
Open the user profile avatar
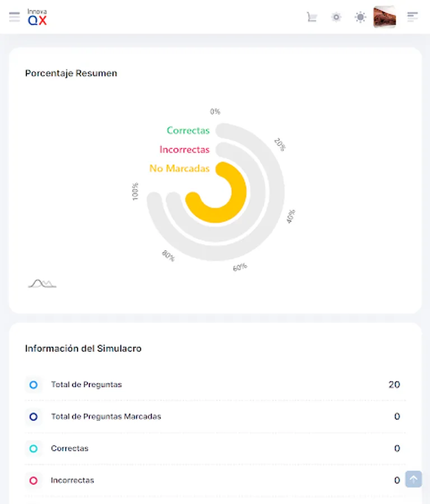[x=385, y=17]
